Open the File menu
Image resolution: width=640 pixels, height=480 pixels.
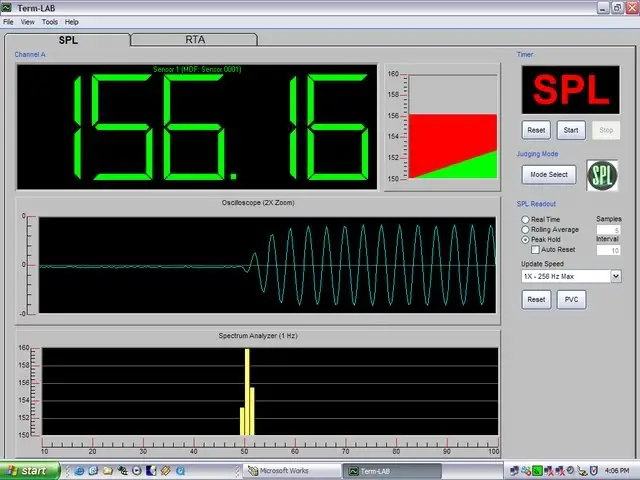pos(8,22)
